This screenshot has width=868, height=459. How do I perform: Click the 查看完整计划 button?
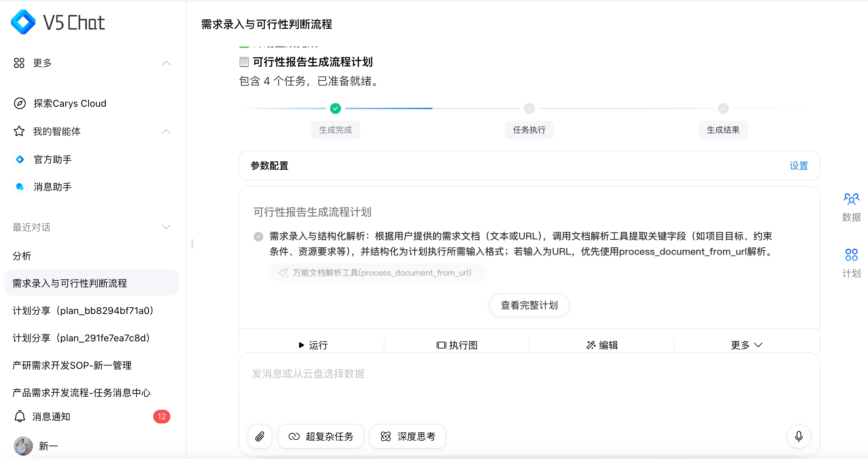(529, 305)
